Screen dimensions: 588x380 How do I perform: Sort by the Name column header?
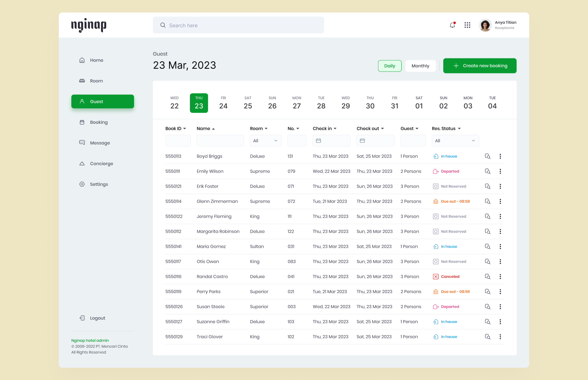click(205, 129)
